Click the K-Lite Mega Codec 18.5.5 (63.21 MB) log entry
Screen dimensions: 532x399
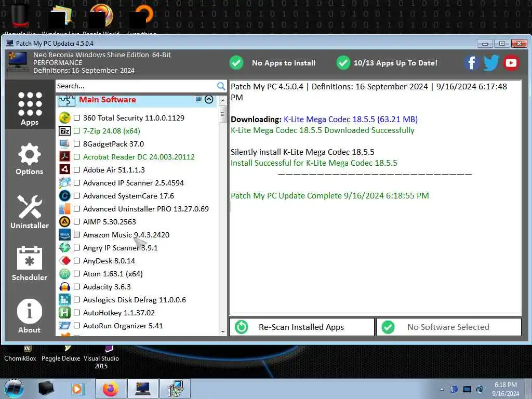point(351,119)
